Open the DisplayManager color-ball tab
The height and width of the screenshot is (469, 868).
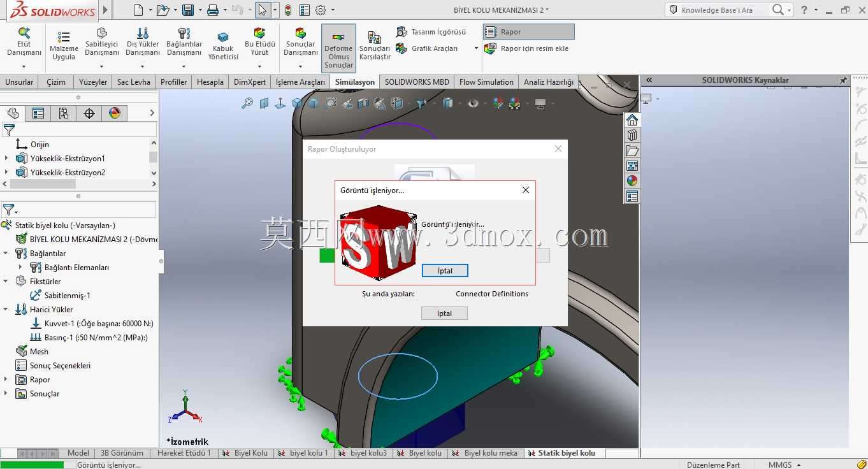coord(115,113)
